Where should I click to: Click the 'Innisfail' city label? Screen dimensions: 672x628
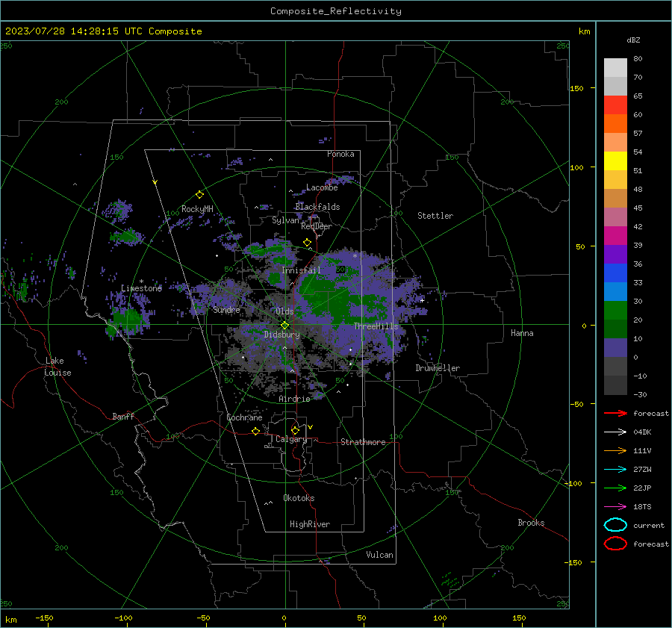301,270
